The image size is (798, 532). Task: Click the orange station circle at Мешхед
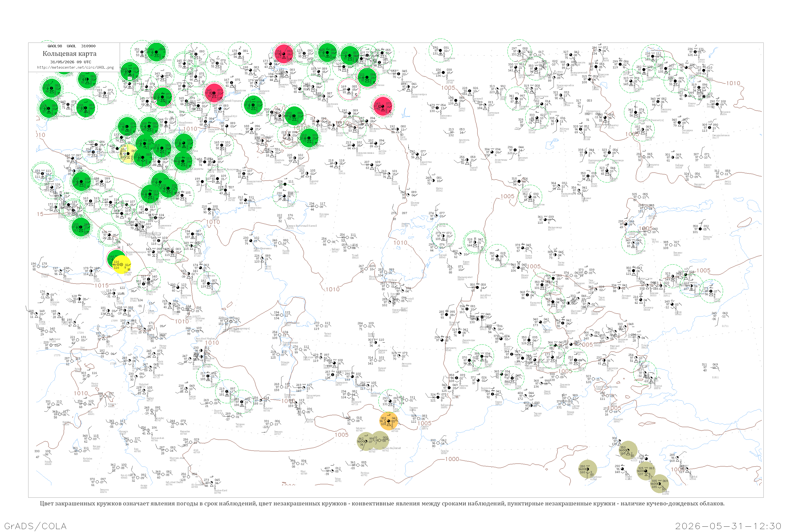click(x=389, y=421)
